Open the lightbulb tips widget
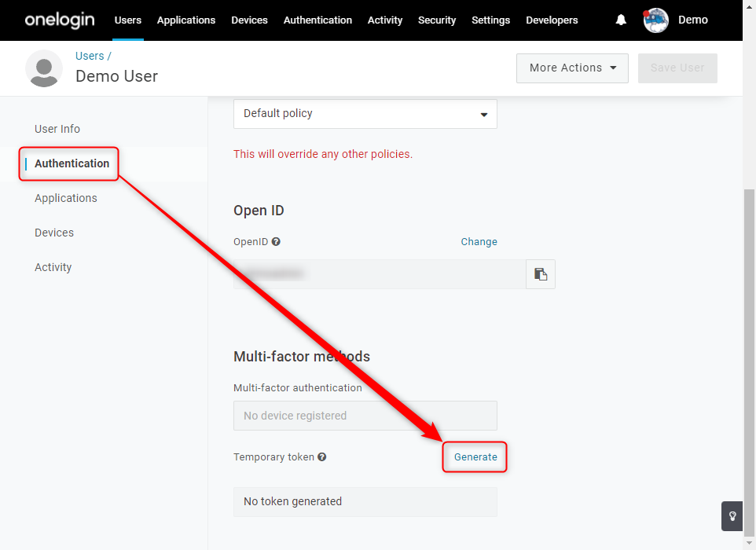This screenshot has width=756, height=550. tap(732, 516)
